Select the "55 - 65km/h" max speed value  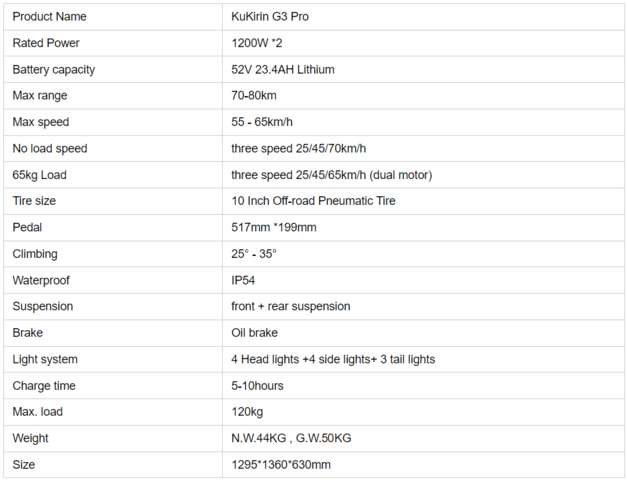(x=262, y=122)
